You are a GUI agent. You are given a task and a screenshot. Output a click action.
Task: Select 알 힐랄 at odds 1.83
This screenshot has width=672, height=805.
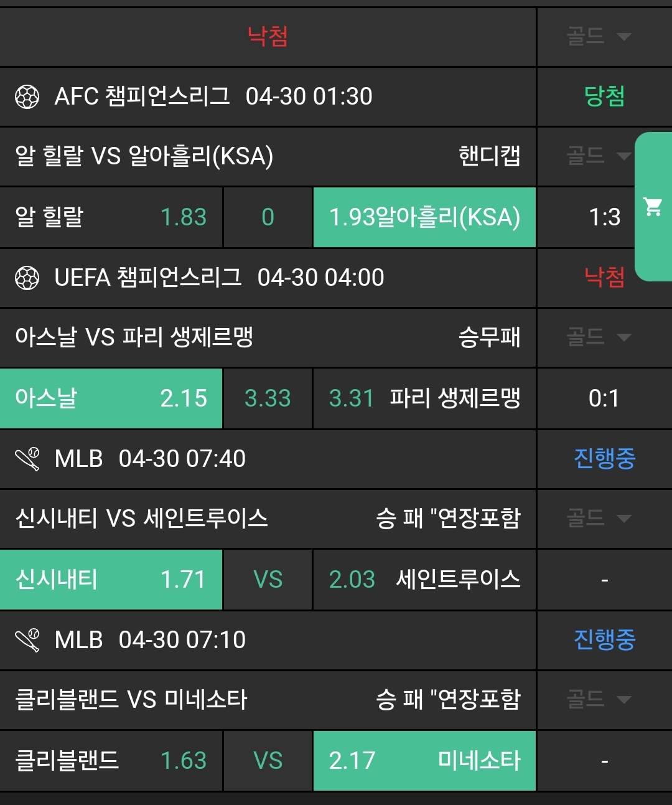click(111, 217)
